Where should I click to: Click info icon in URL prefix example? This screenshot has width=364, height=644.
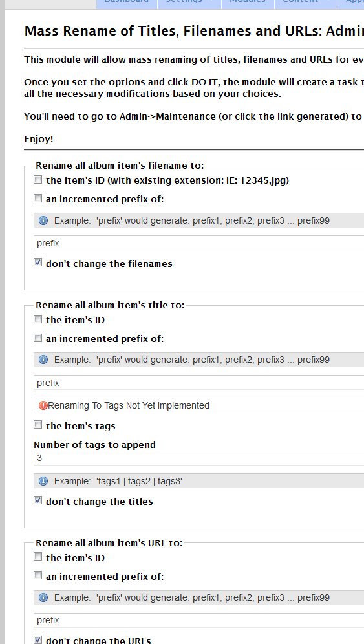click(43, 597)
